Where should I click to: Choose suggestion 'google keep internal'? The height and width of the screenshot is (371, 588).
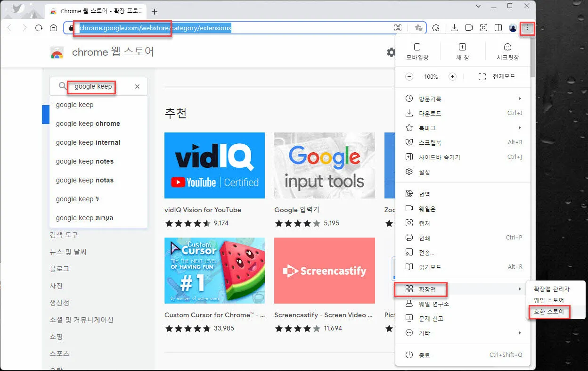98,142
